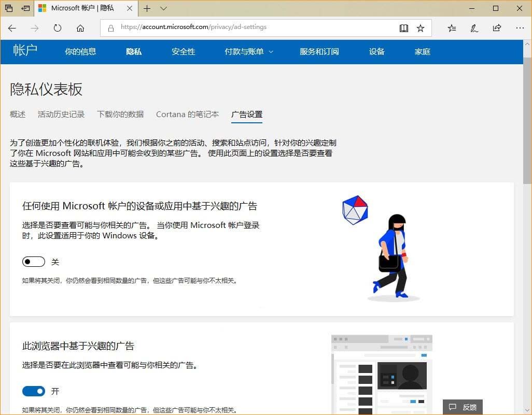The image size is (532, 415).
Task: Click the Share this page icon
Action: click(497, 28)
